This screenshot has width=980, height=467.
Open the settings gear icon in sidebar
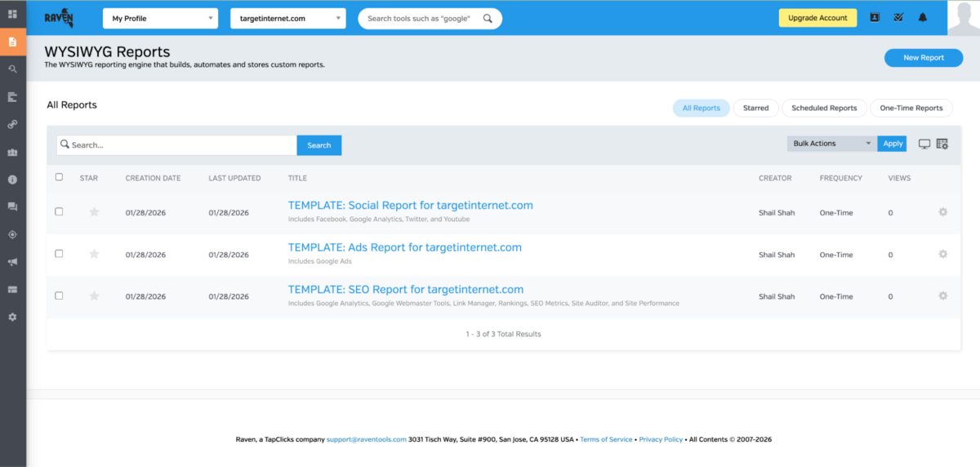[x=12, y=317]
